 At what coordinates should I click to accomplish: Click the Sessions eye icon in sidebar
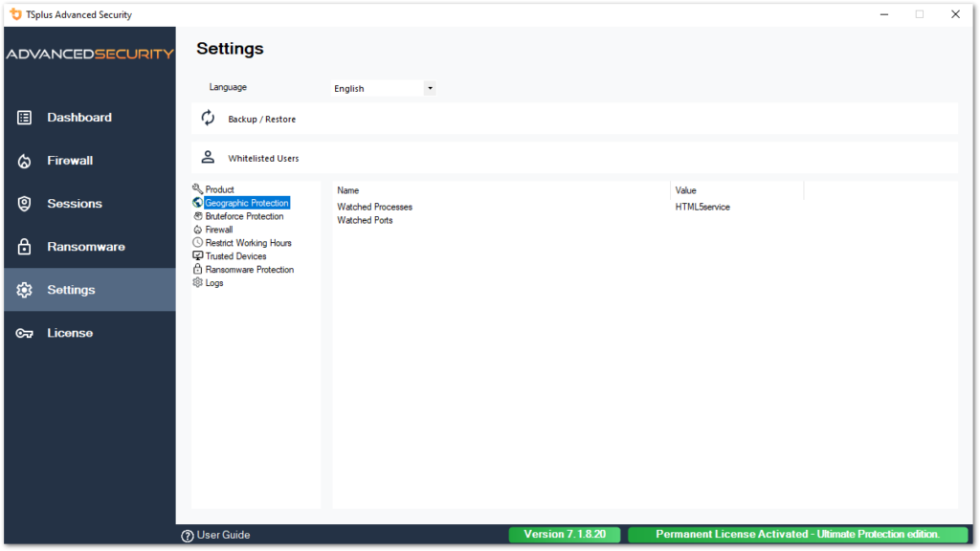24,203
